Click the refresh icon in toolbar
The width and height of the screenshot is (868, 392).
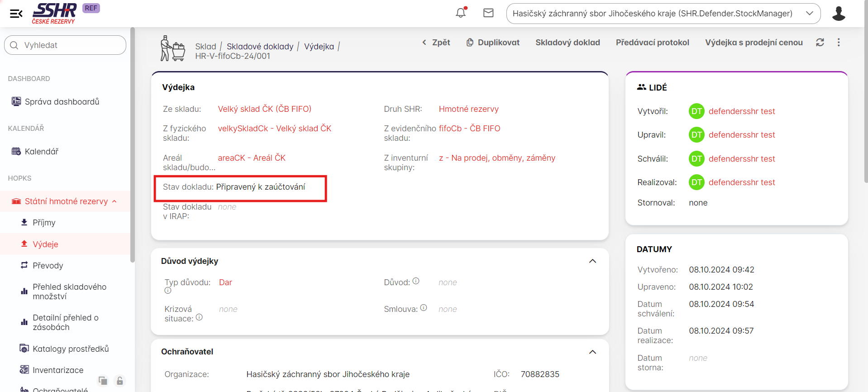(x=820, y=43)
